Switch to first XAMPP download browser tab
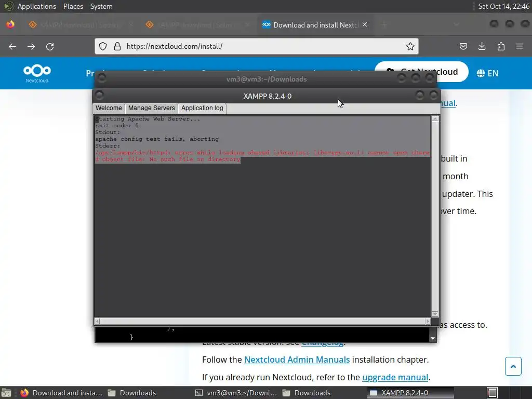The width and height of the screenshot is (532, 399). [80, 25]
